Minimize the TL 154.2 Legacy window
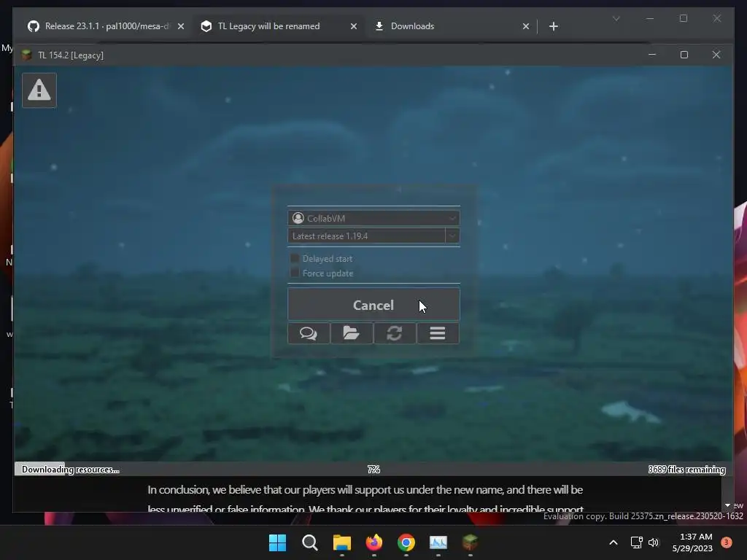Image resolution: width=747 pixels, height=560 pixels. pyautogui.click(x=652, y=55)
